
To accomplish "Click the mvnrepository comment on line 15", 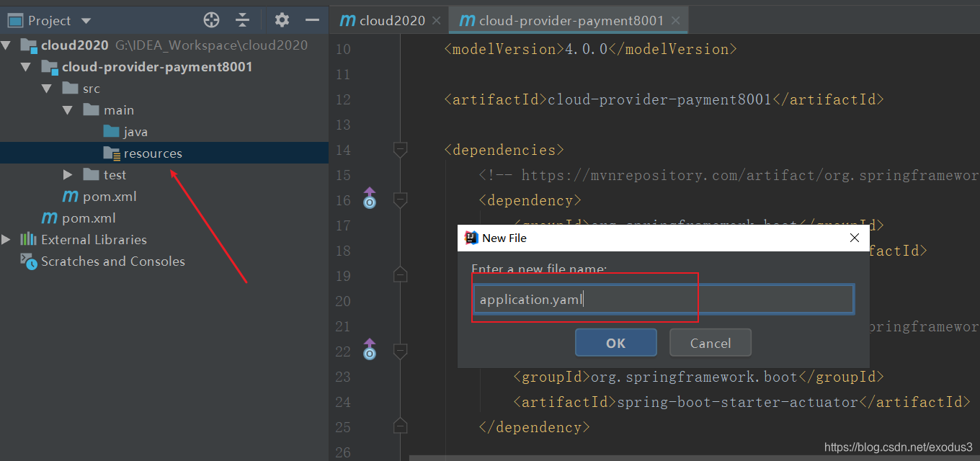I will pos(729,175).
